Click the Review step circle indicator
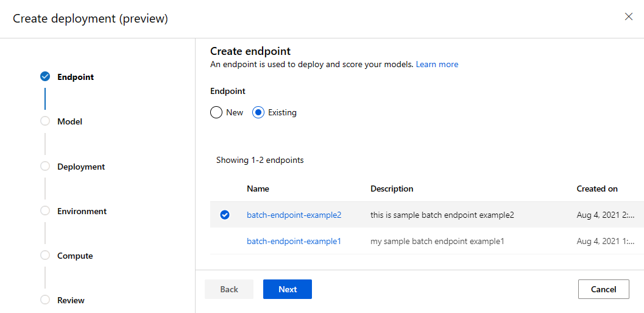 click(44, 300)
